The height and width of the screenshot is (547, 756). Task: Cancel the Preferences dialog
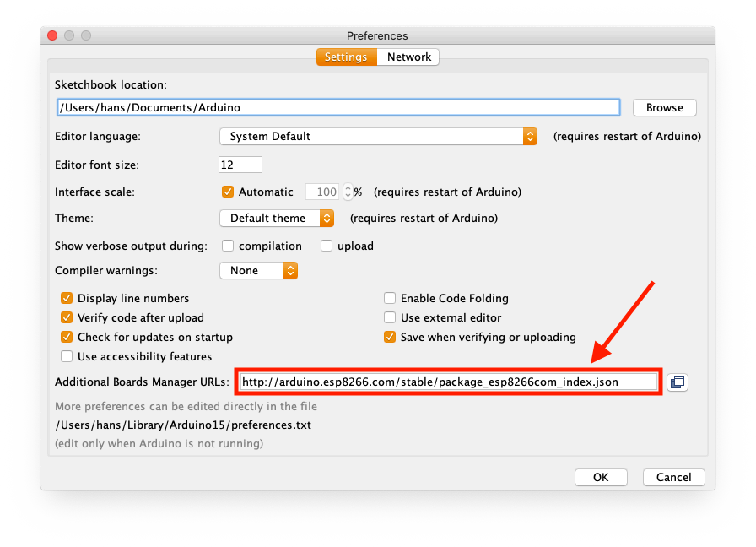(673, 477)
